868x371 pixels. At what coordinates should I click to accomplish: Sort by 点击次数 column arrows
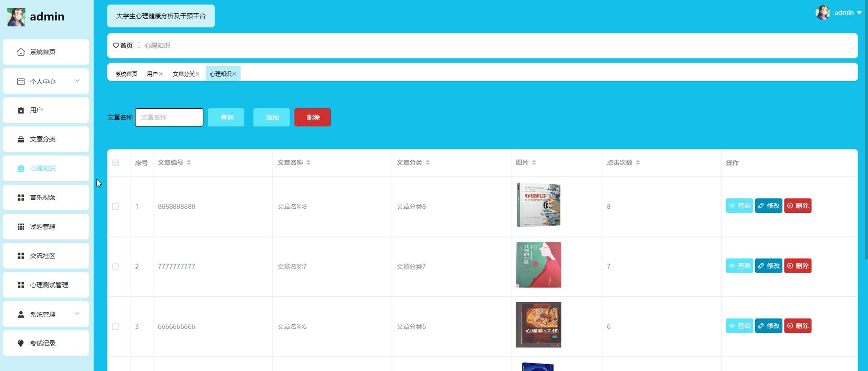638,163
